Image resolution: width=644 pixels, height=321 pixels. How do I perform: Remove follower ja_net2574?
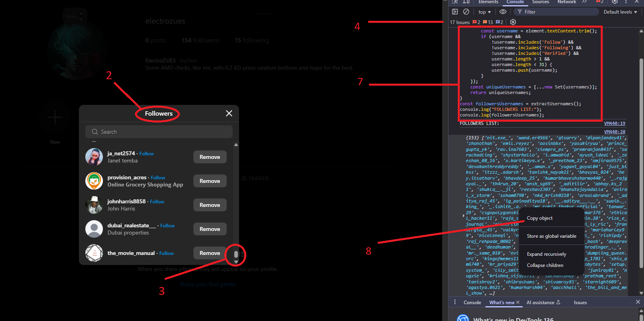[x=210, y=157]
